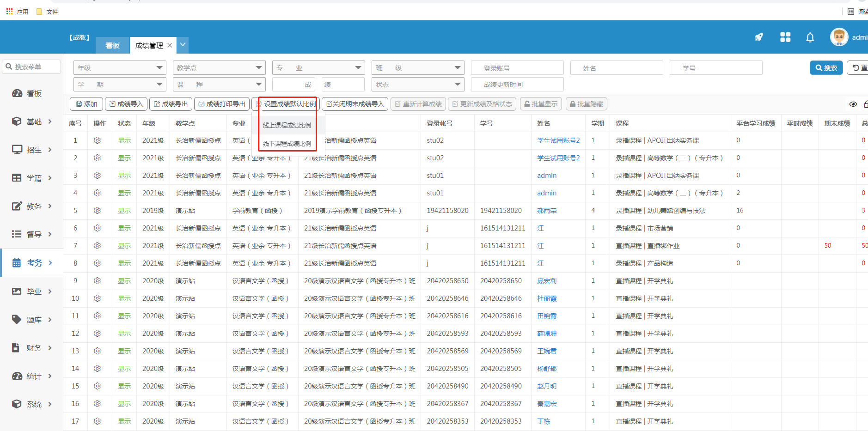Open the apps grid icon
The width and height of the screenshot is (868, 431).
(x=785, y=37)
